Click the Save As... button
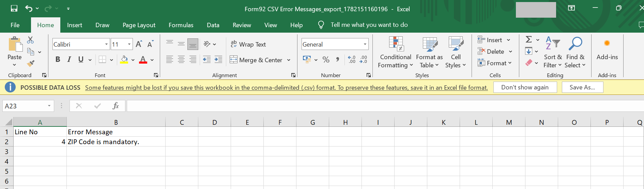This screenshot has height=189, width=644. (x=582, y=87)
